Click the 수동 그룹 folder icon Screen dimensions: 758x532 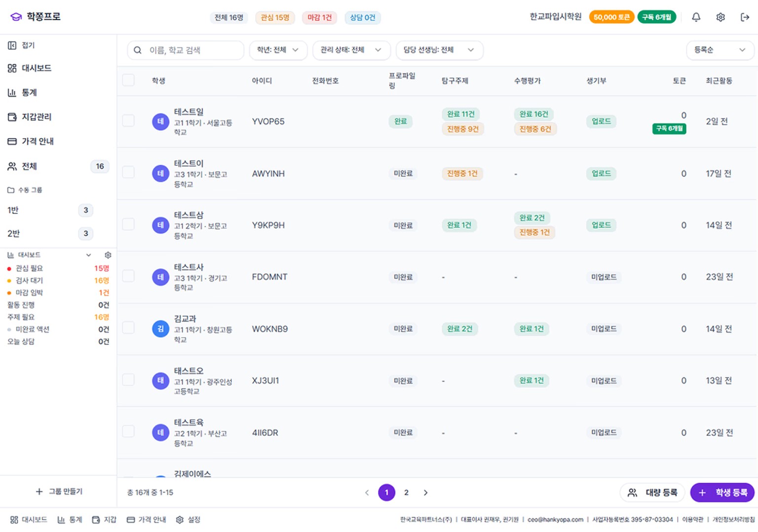tap(10, 190)
